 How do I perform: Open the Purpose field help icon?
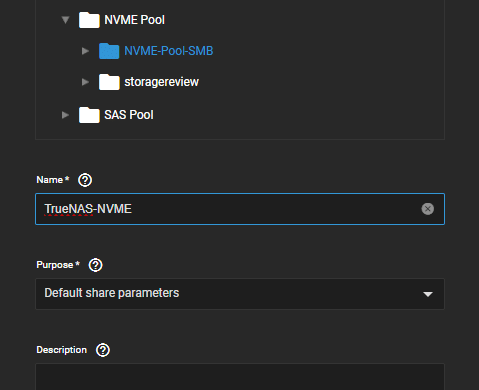(96, 265)
